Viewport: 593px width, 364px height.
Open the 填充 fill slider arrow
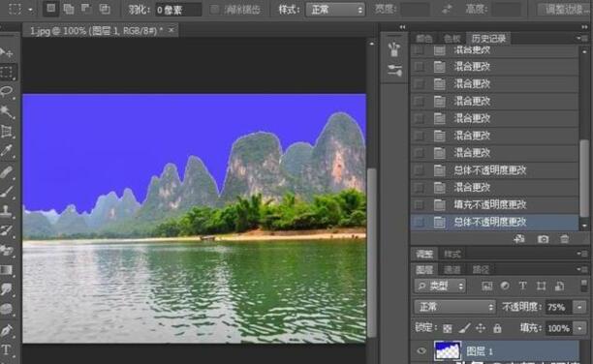580,328
